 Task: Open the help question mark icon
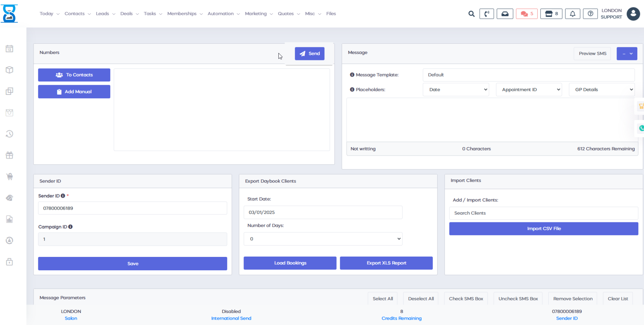pyautogui.click(x=590, y=14)
